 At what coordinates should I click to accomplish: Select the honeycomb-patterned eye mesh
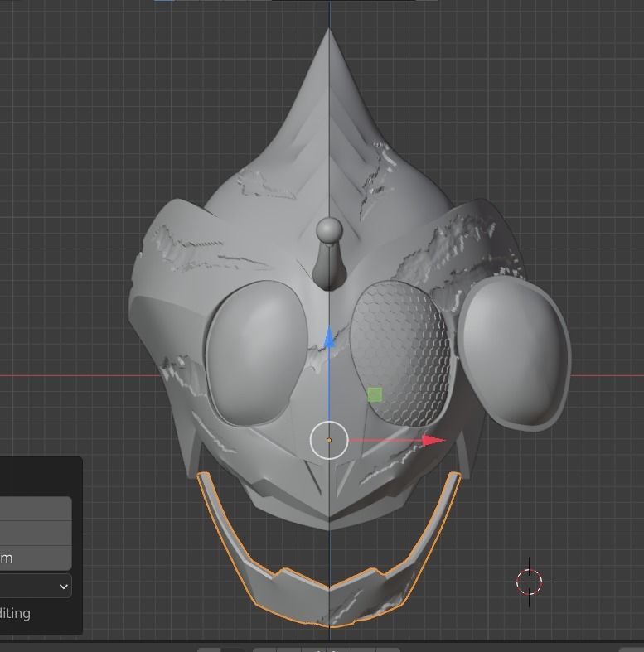click(x=400, y=355)
